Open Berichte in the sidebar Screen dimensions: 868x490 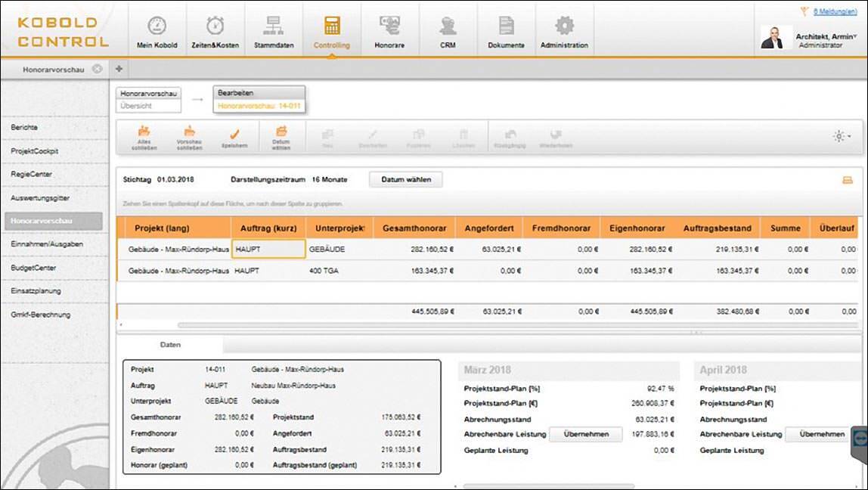click(24, 127)
